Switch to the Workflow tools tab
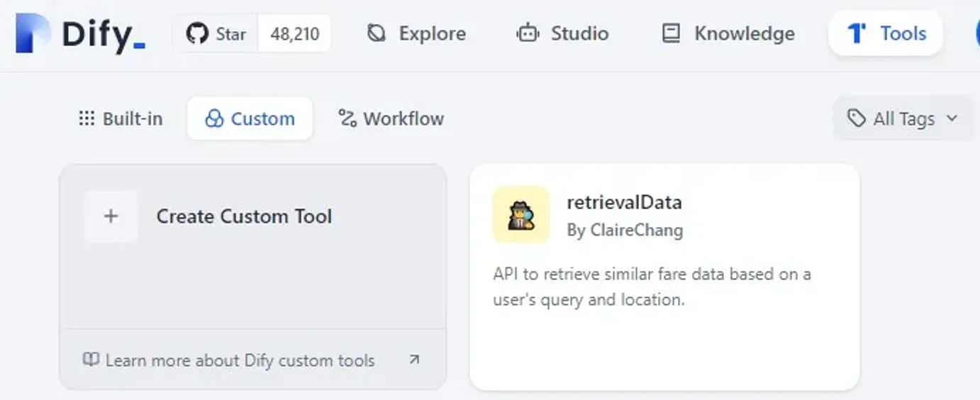The image size is (980, 400). coord(391,118)
